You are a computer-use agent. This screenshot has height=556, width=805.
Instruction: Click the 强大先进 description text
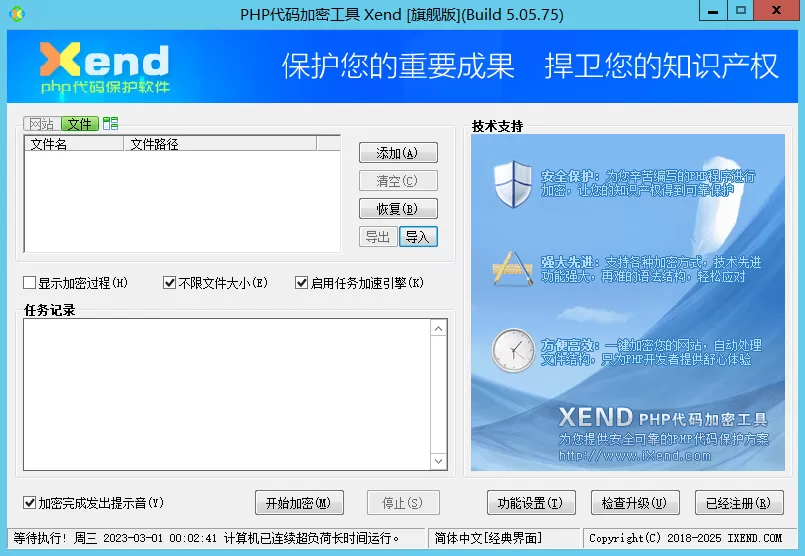click(651, 269)
